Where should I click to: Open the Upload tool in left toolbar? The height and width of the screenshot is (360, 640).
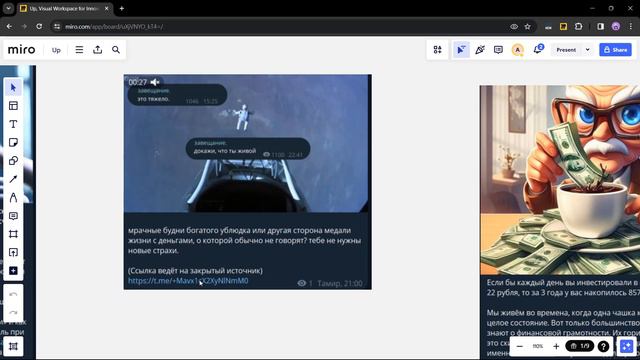[13, 253]
